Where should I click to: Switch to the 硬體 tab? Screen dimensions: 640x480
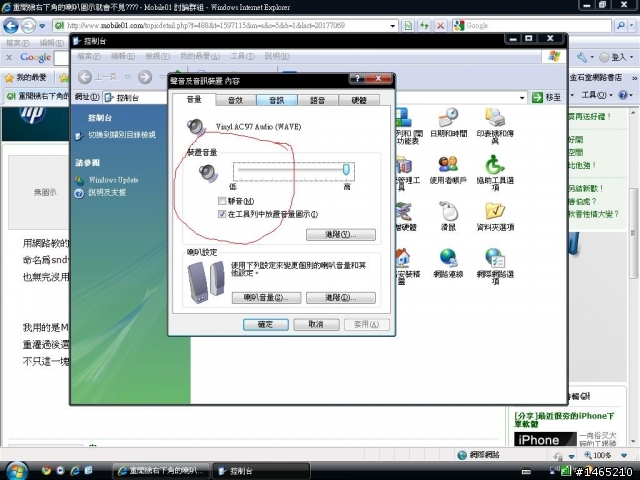pyautogui.click(x=359, y=100)
